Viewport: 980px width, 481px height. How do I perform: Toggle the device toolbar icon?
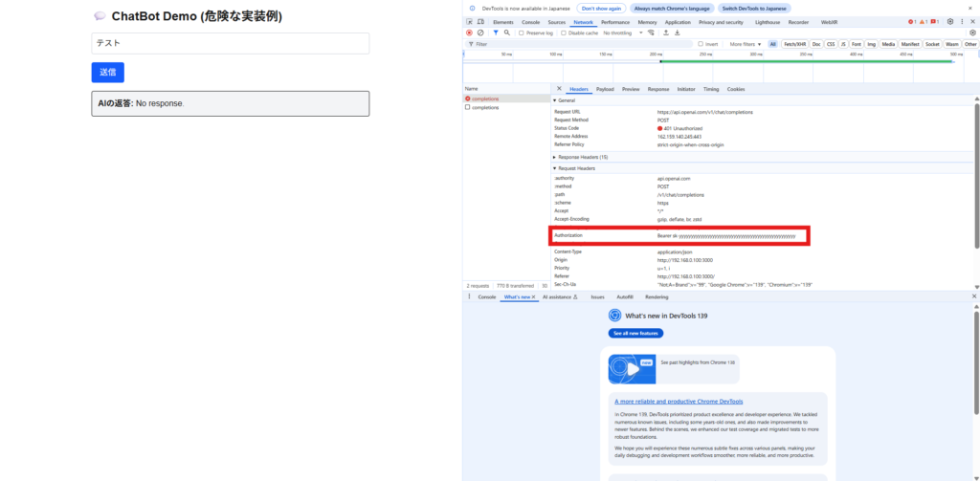pyautogui.click(x=480, y=22)
